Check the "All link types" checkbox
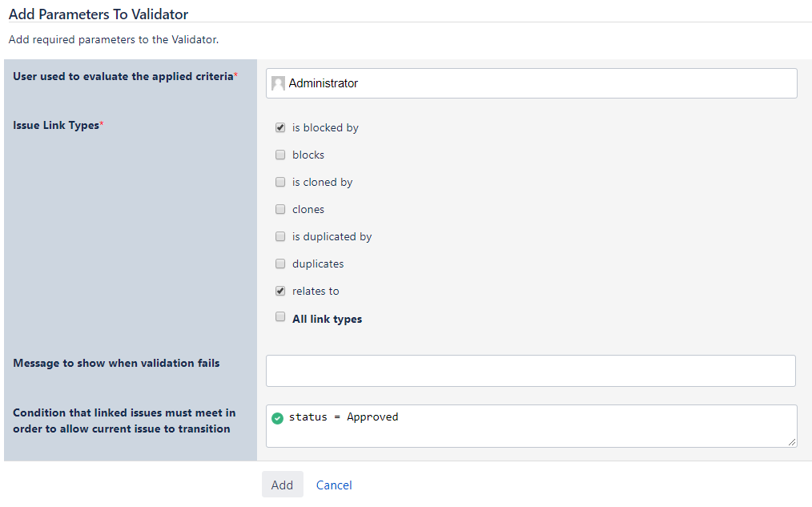Viewport: 812px width, 507px height. coord(280,317)
